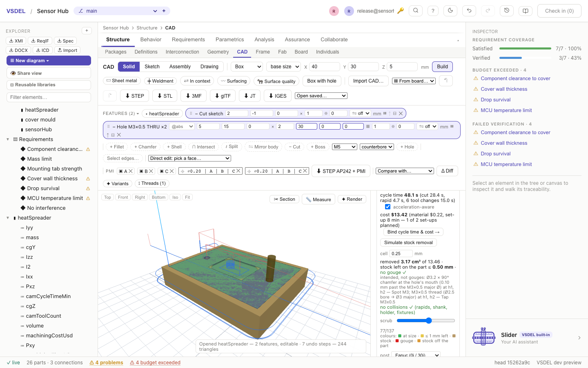The width and height of the screenshot is (588, 368).
Task: Select Solid CAD mode
Action: [x=129, y=67]
